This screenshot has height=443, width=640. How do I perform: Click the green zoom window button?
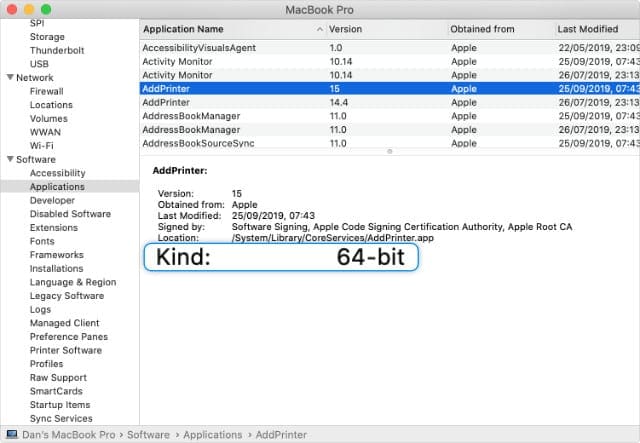[46, 9]
